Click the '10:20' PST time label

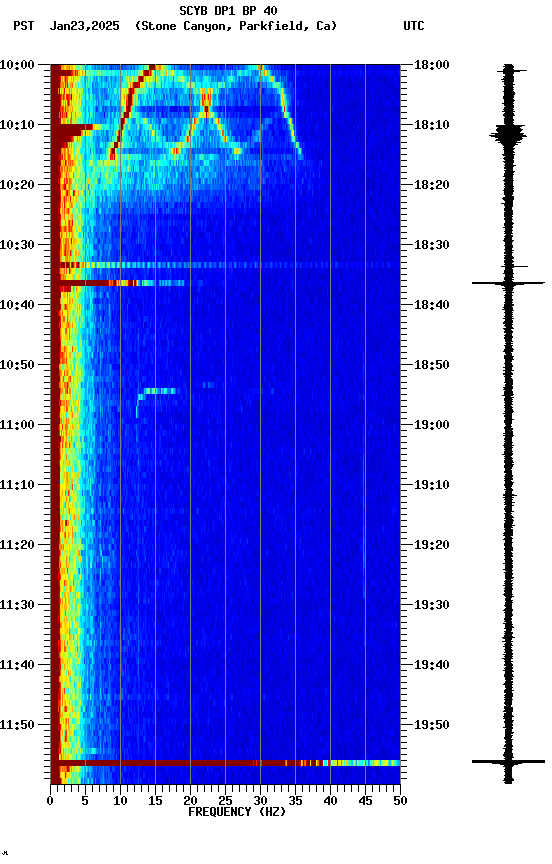[17, 185]
